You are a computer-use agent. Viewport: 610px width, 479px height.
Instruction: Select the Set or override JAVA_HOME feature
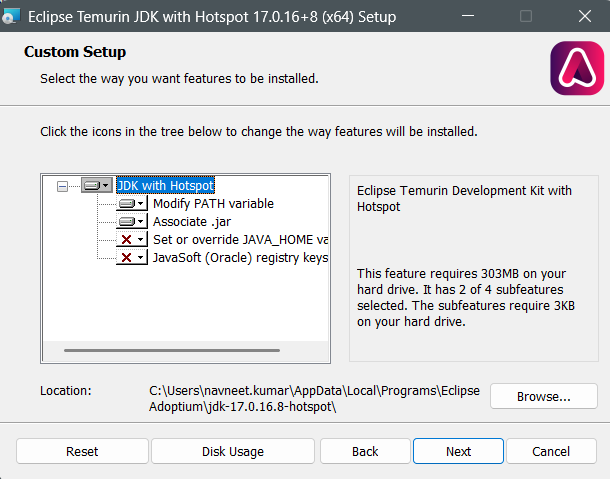(240, 239)
